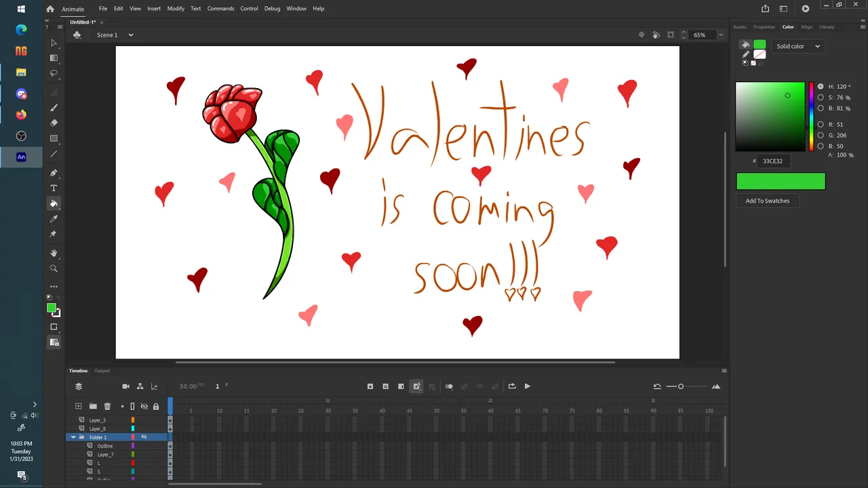Click the loop playback icon

512,386
